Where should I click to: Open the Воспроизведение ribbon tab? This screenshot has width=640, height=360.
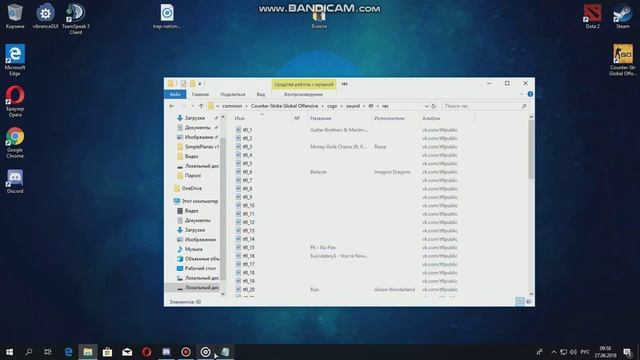pos(304,94)
